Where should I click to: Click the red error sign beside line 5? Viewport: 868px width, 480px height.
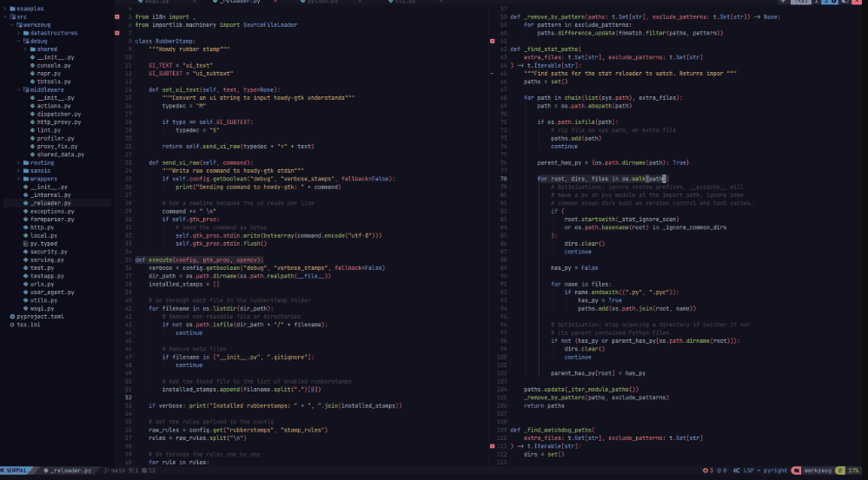(116, 16)
